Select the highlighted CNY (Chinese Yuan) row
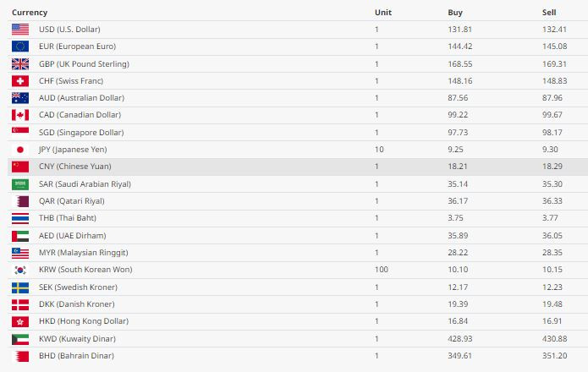 tap(298, 167)
